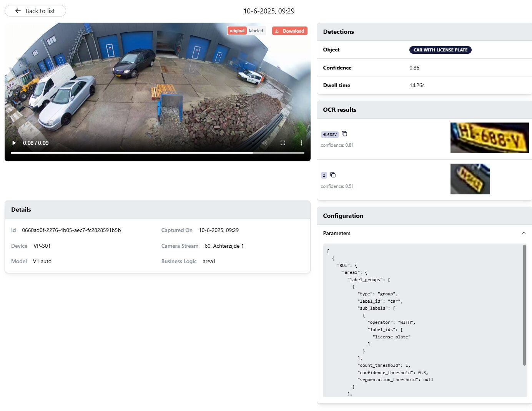The width and height of the screenshot is (532, 411).
Task: Click the CAR WITH LICENSE PLATE badge
Action: (440, 50)
